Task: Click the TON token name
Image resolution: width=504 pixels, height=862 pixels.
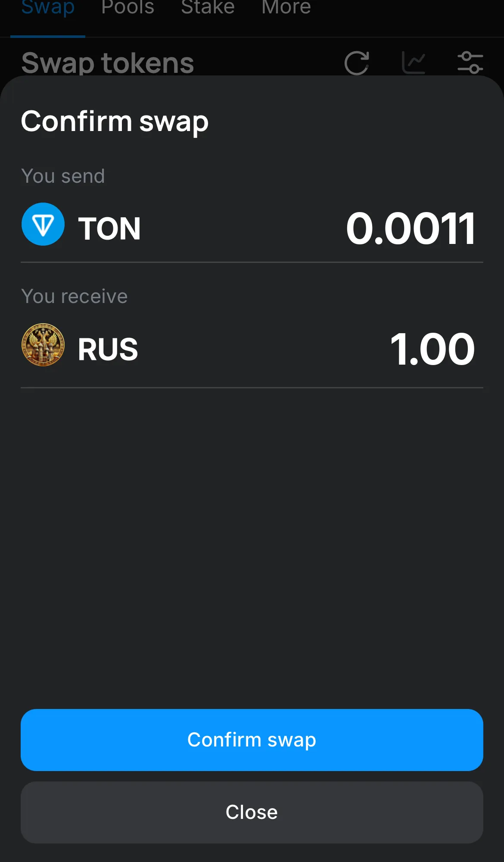Action: tap(109, 228)
